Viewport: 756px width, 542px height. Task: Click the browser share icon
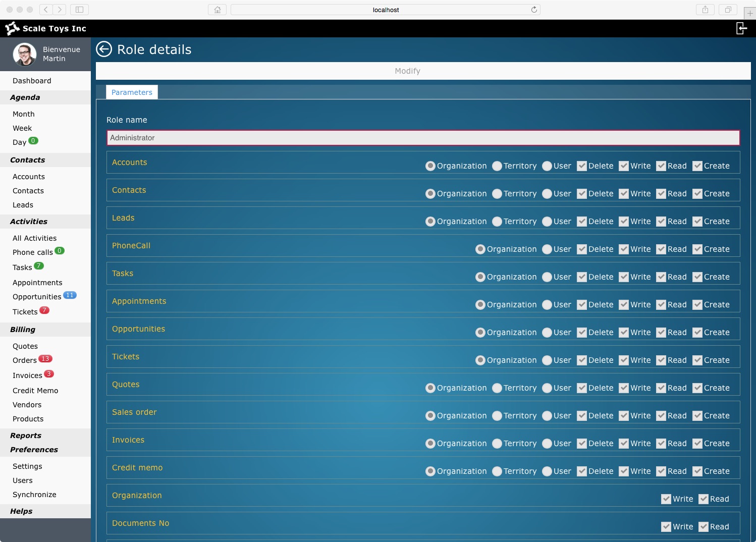click(705, 10)
